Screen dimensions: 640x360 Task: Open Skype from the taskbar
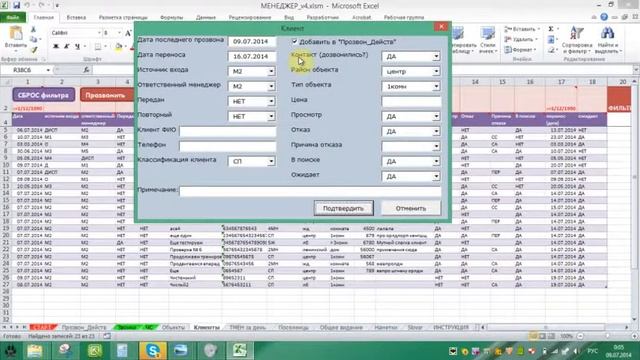[x=153, y=350]
